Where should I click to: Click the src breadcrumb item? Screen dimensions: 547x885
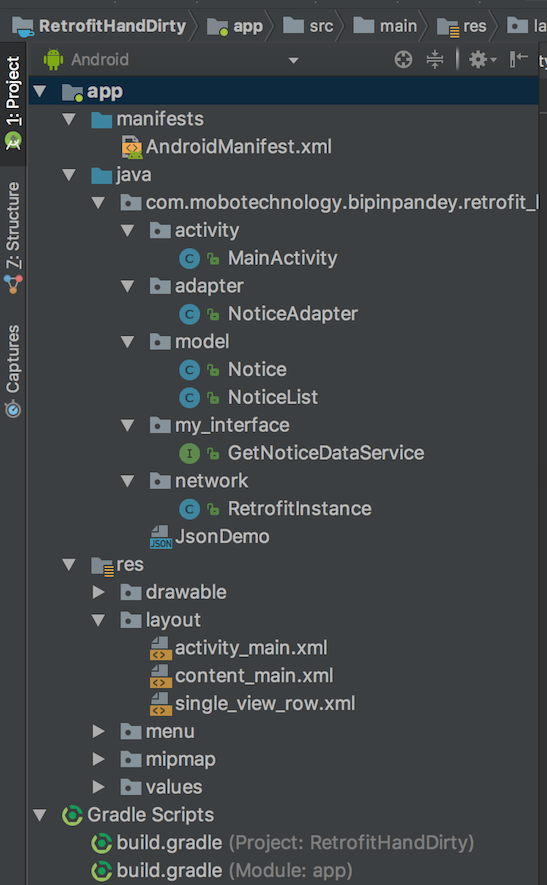click(x=308, y=26)
